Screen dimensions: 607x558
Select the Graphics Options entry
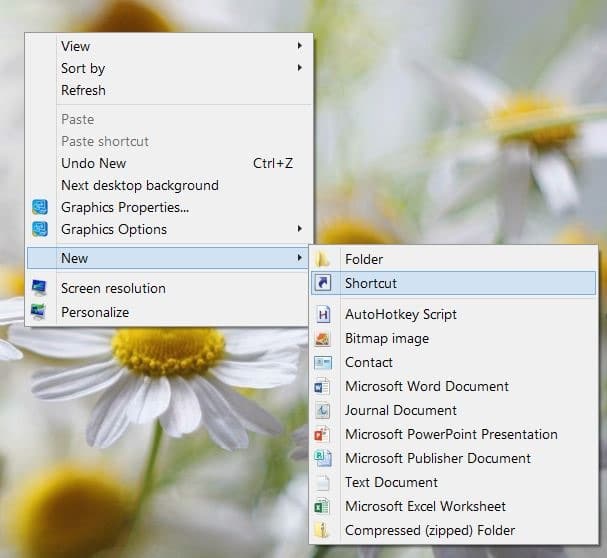(x=169, y=229)
